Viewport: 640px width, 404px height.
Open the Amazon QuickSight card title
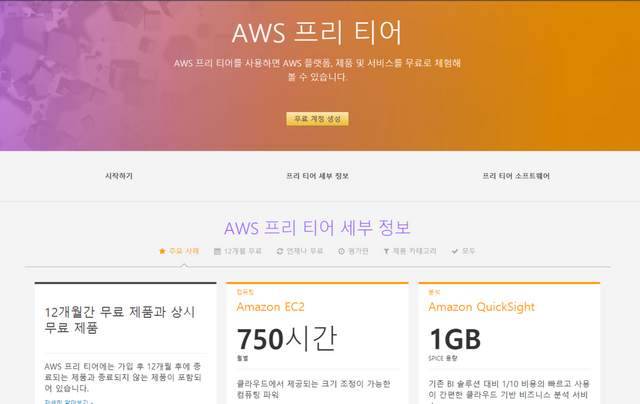pyautogui.click(x=481, y=307)
